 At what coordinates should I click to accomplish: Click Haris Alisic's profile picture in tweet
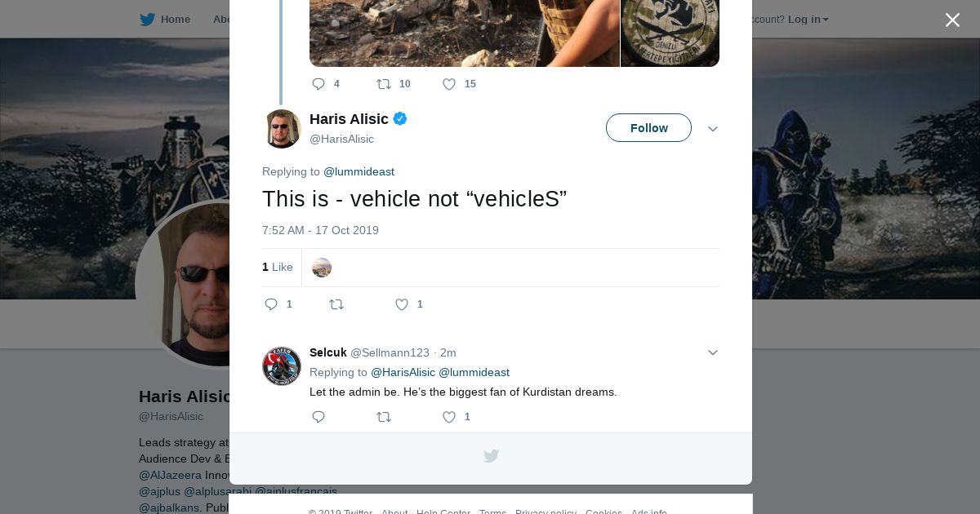point(282,129)
